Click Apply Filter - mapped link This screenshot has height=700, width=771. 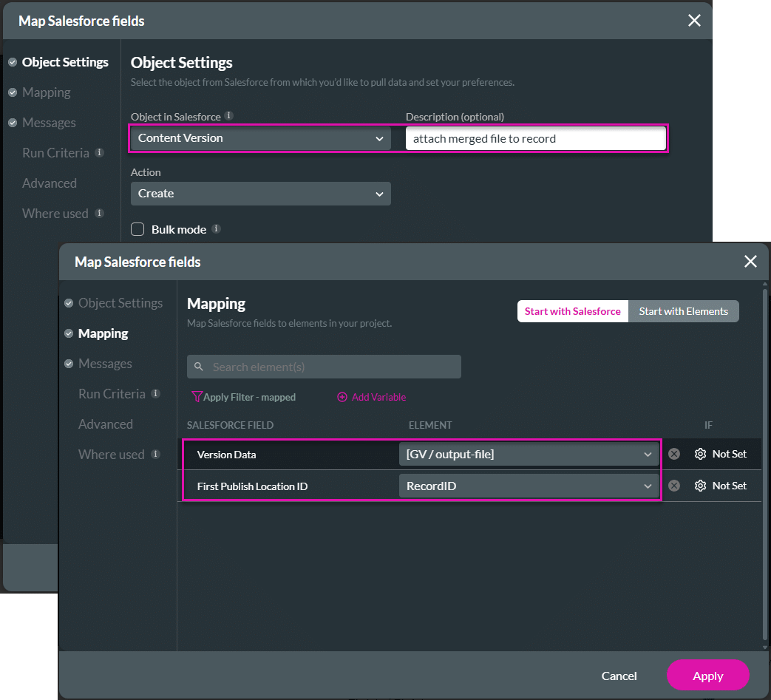(249, 397)
